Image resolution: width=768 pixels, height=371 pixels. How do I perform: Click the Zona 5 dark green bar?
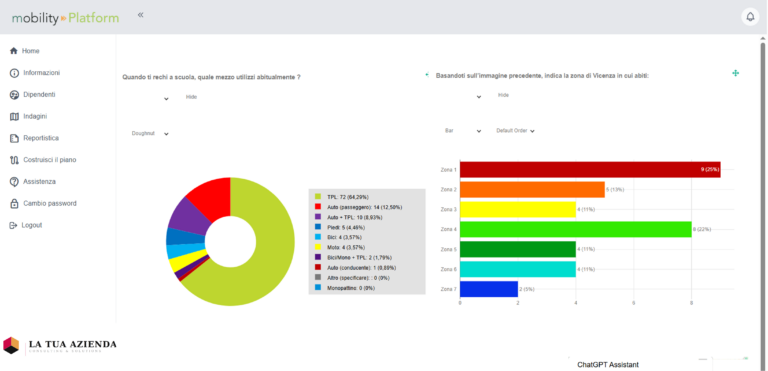point(518,249)
